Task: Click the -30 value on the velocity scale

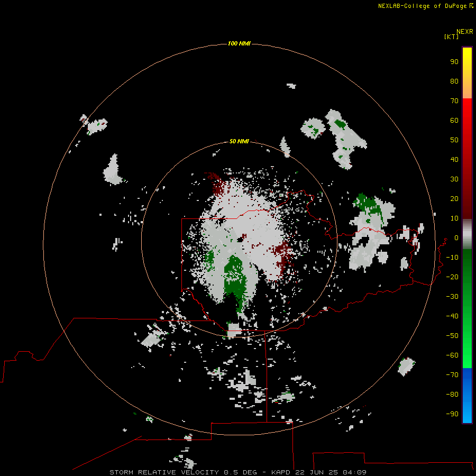Action: pyautogui.click(x=452, y=297)
